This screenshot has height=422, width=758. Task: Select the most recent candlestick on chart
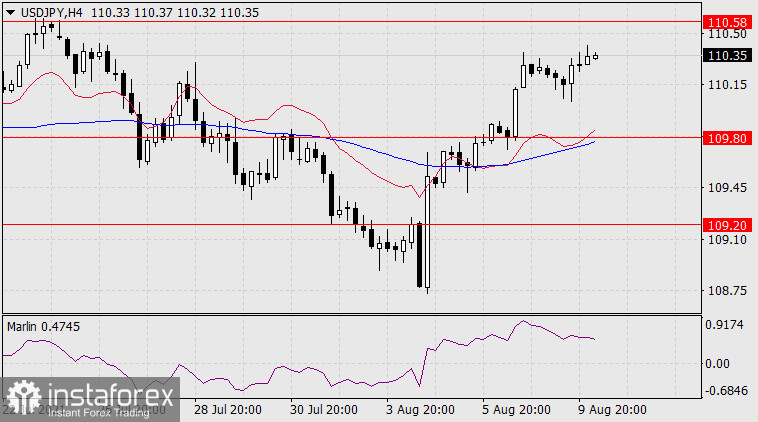[x=595, y=57]
